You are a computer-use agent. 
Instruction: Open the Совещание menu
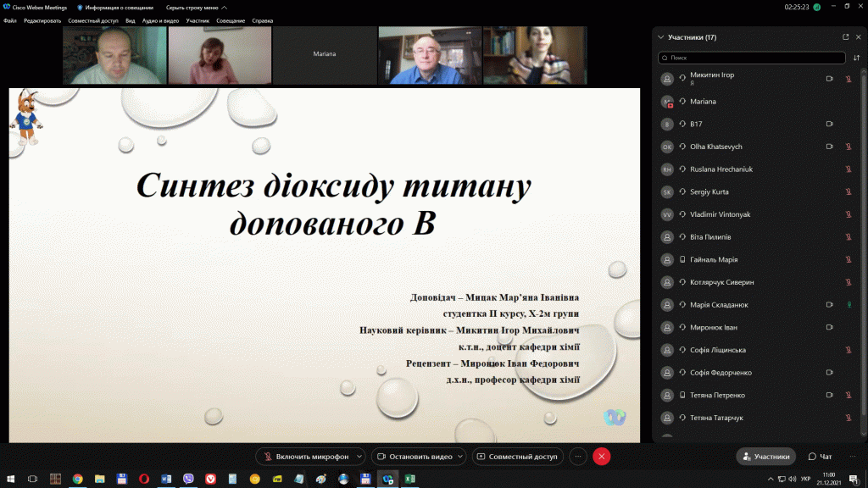point(231,20)
